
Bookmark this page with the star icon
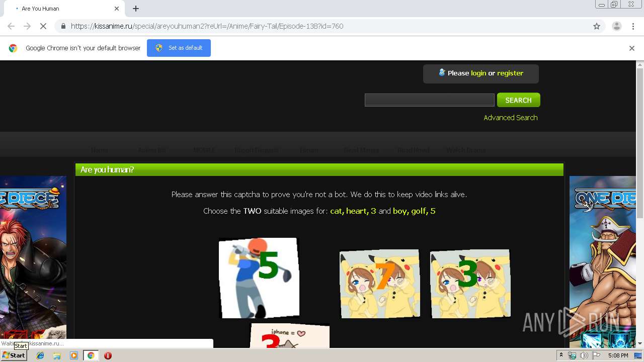click(x=597, y=26)
